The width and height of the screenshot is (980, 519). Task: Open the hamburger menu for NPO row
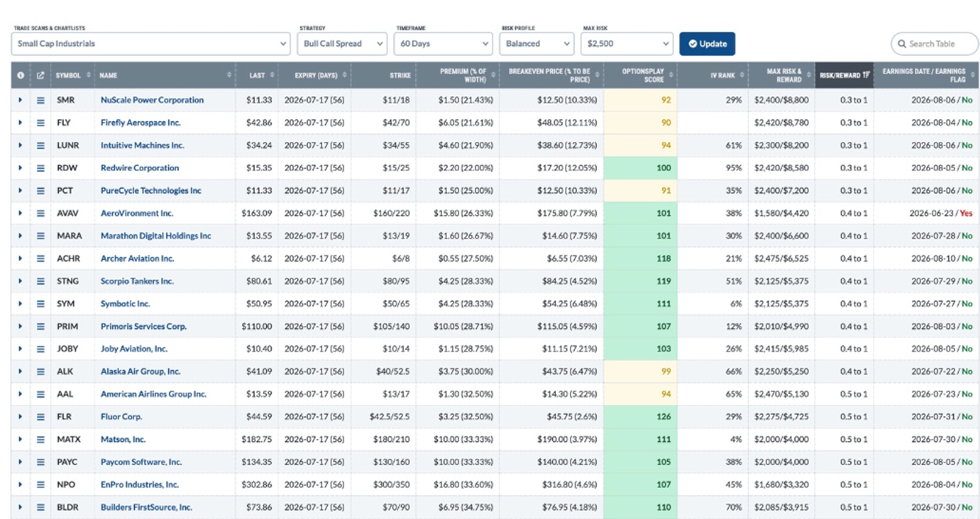(x=41, y=485)
